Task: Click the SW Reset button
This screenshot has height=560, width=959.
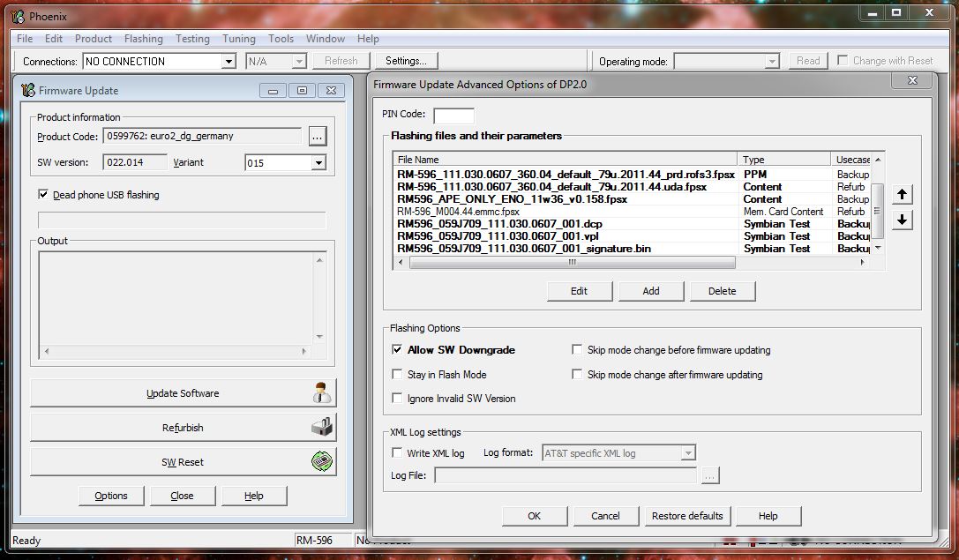Action: (183, 461)
